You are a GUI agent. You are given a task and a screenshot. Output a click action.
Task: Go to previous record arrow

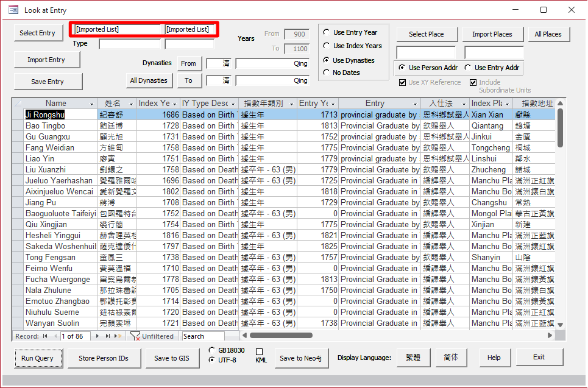[x=55, y=336]
